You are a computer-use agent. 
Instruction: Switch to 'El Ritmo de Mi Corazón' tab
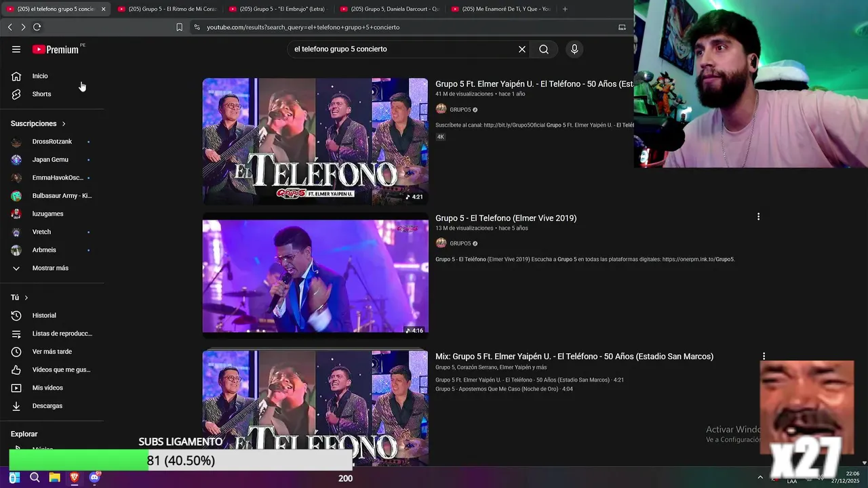[x=167, y=9]
